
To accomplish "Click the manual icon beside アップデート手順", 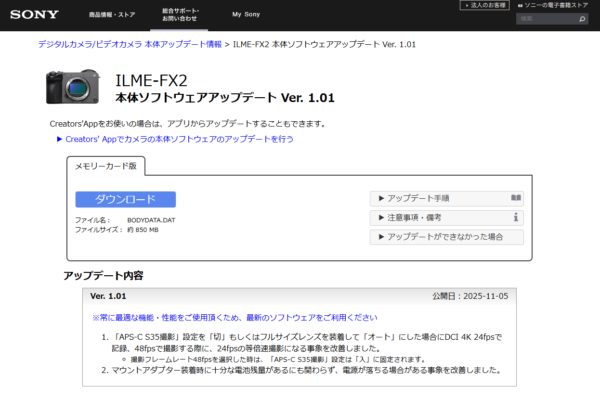I will (515, 198).
